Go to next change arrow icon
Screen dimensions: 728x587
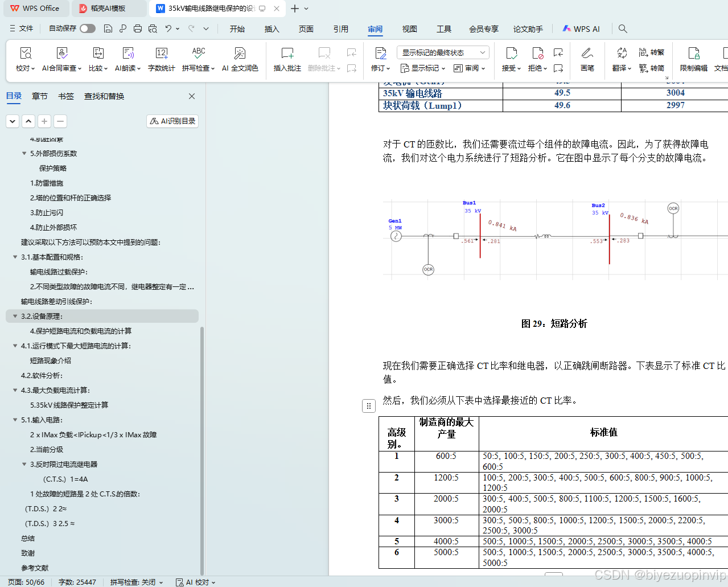[558, 68]
